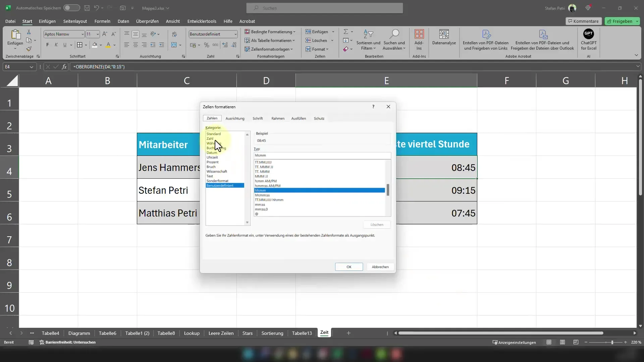Image resolution: width=644 pixels, height=362 pixels.
Task: Switch to the Ausrichtung tab
Action: click(235, 118)
